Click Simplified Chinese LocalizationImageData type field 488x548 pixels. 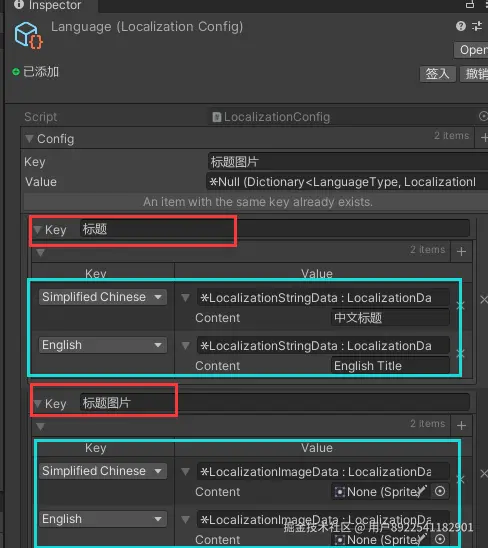pyautogui.click(x=323, y=472)
